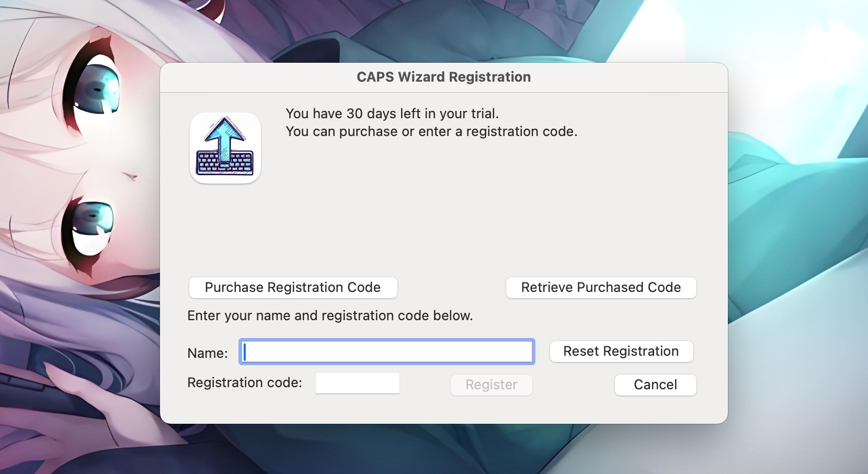Click 'Enter your name and registration code below' text

[330, 315]
